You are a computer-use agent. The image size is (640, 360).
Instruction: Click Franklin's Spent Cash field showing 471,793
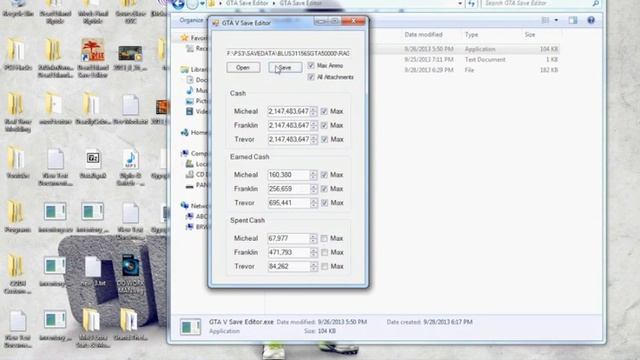click(x=288, y=252)
